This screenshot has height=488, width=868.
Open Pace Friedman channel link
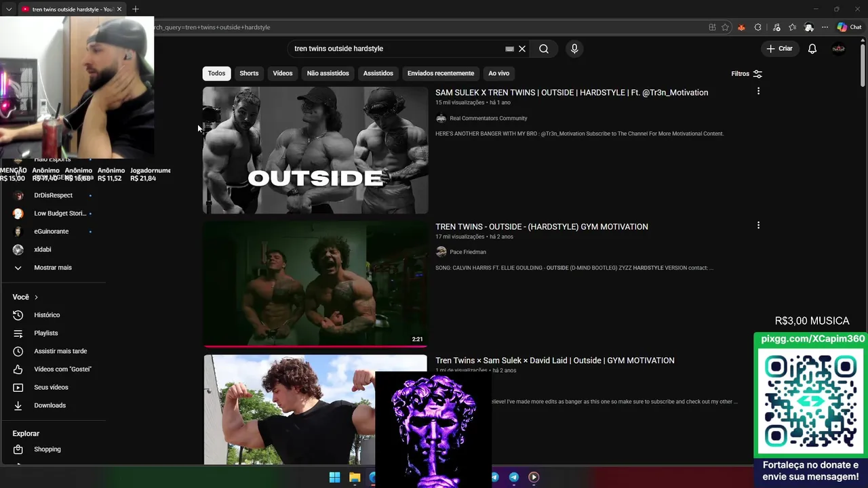(468, 252)
